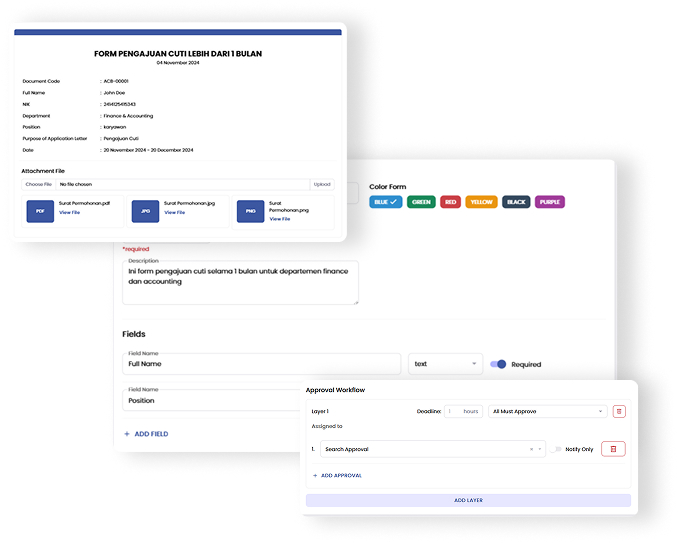Click the Deadline hours input field
This screenshot has height=543, width=678.
pyautogui.click(x=463, y=411)
